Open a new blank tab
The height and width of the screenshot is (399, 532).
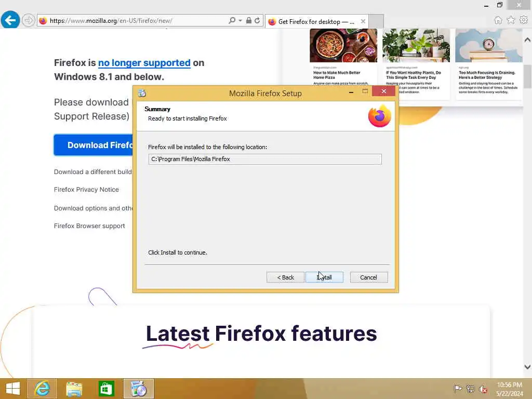(x=376, y=21)
